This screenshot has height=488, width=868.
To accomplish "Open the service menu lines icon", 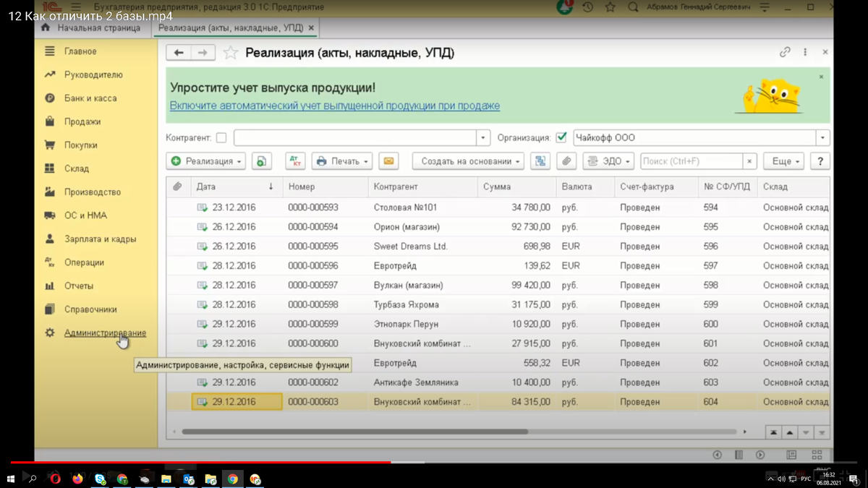I will coord(765,7).
